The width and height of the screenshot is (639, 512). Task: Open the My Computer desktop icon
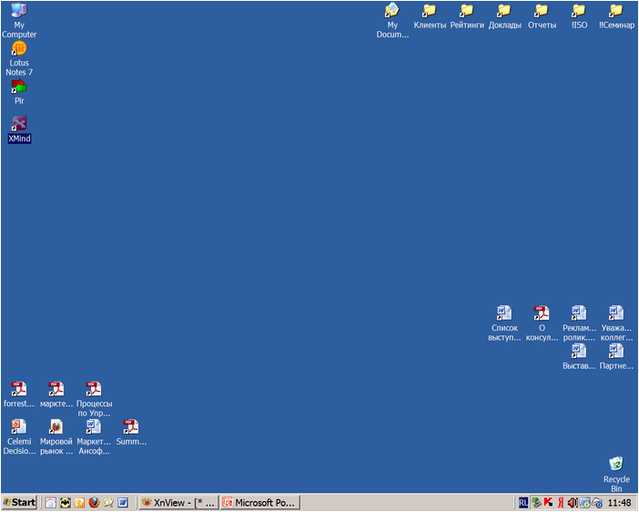[19, 11]
